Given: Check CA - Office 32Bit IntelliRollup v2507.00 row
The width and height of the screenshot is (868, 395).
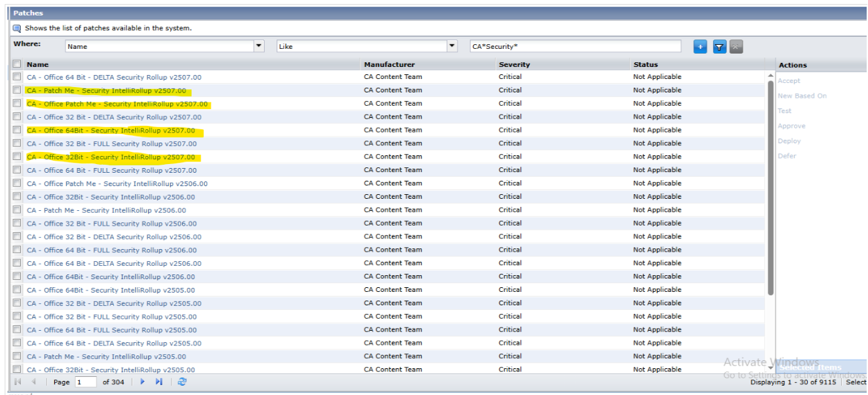Looking at the screenshot, I should pos(17,157).
